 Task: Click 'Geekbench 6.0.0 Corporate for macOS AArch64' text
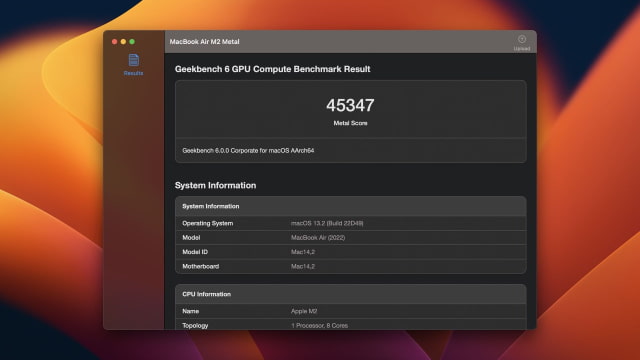pyautogui.click(x=248, y=151)
